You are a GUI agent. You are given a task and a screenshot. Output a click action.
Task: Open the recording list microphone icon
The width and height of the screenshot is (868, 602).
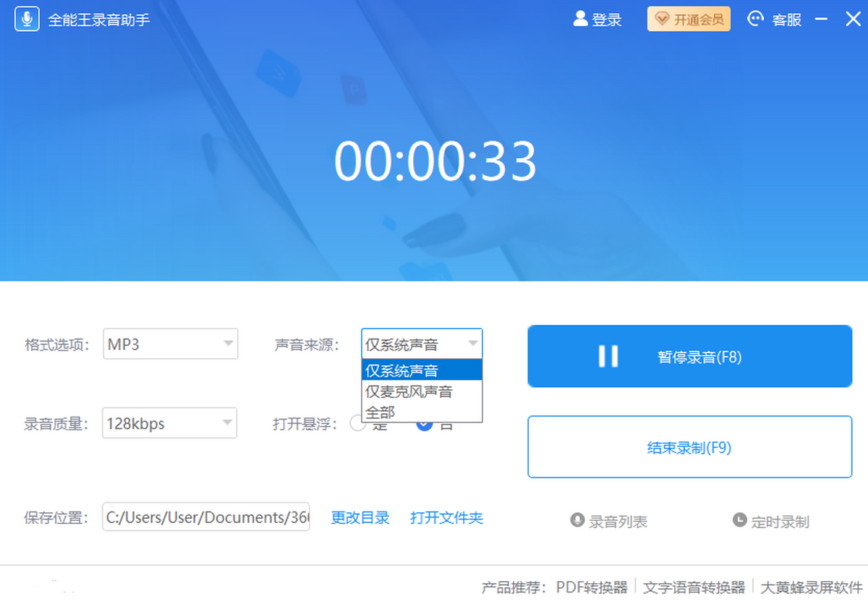click(577, 520)
